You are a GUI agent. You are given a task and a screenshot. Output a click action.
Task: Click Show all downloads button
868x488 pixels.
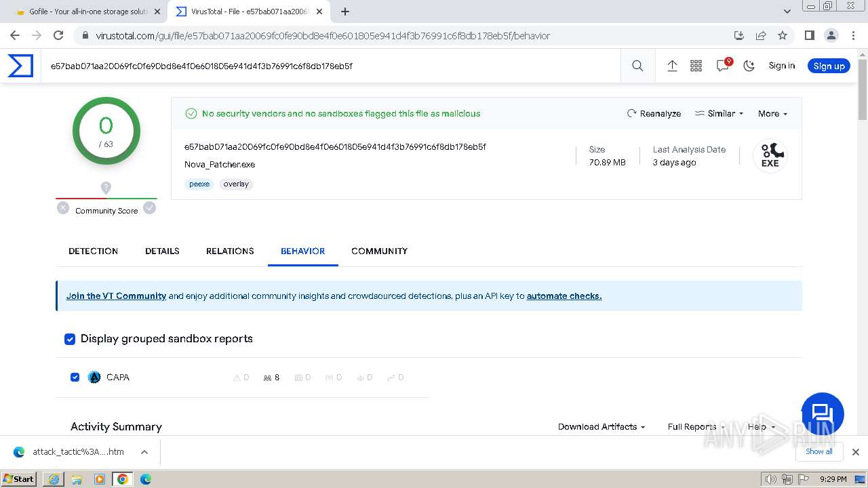(x=819, y=452)
